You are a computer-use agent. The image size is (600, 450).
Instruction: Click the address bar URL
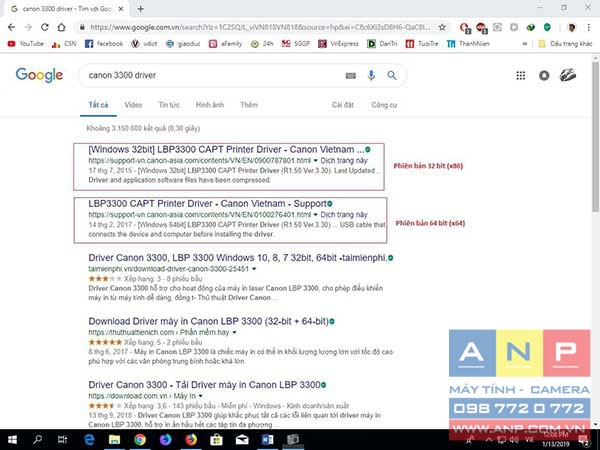coord(260,27)
